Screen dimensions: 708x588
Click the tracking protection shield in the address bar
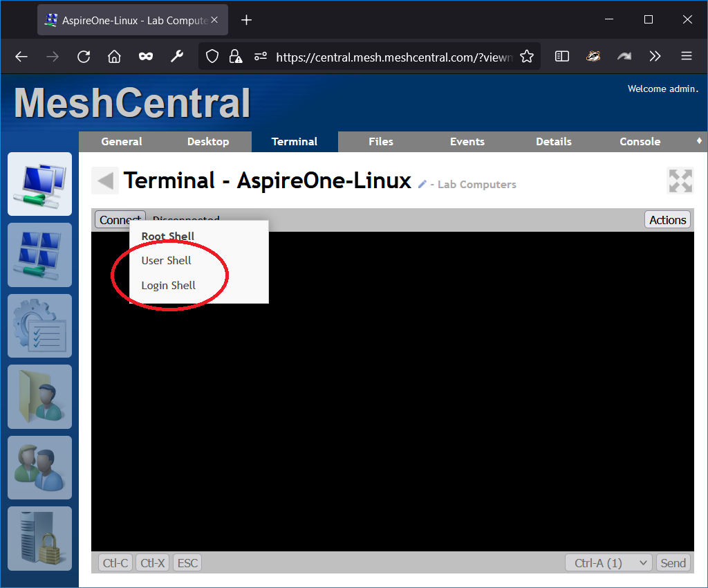coord(212,56)
